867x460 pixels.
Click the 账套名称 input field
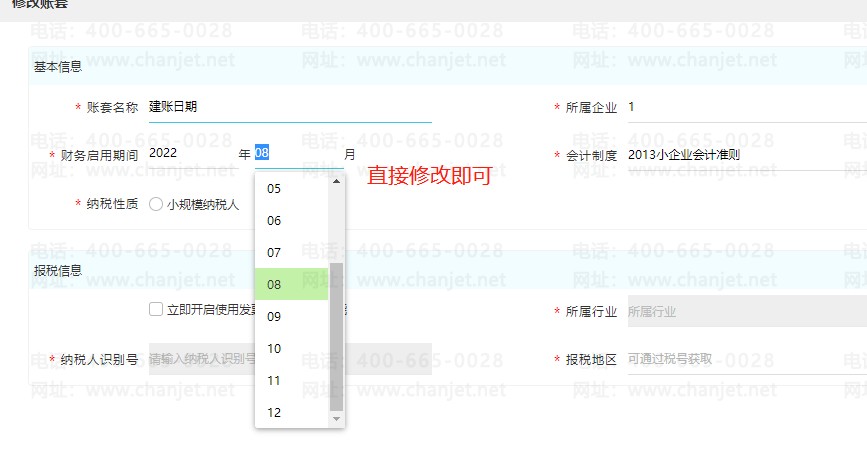click(290, 107)
